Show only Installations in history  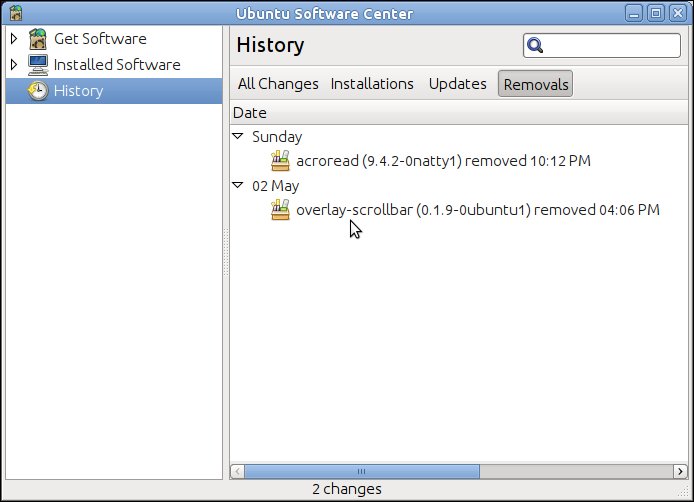tap(372, 84)
